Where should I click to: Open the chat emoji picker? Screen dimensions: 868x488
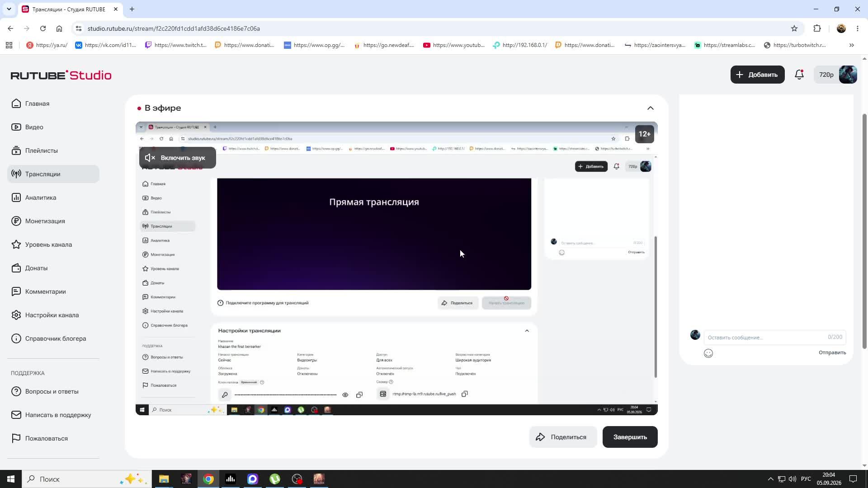tap(708, 353)
